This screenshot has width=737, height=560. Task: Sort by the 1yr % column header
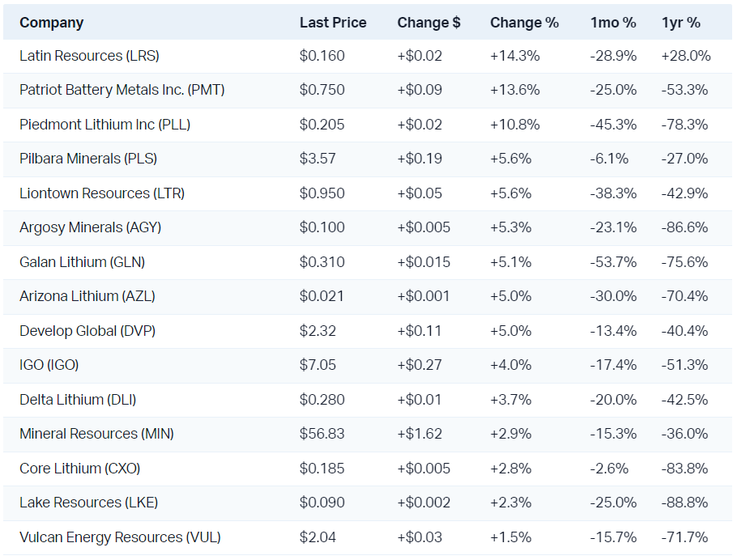[681, 23]
